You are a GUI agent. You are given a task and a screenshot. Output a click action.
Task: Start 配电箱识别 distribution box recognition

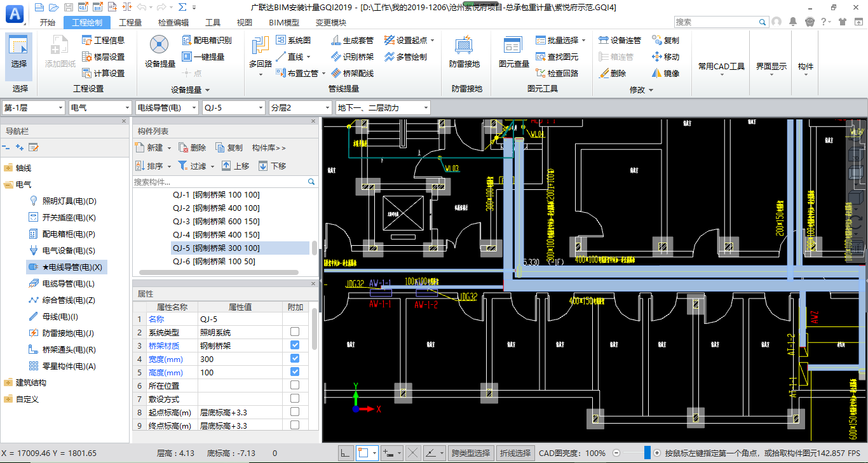click(x=207, y=40)
